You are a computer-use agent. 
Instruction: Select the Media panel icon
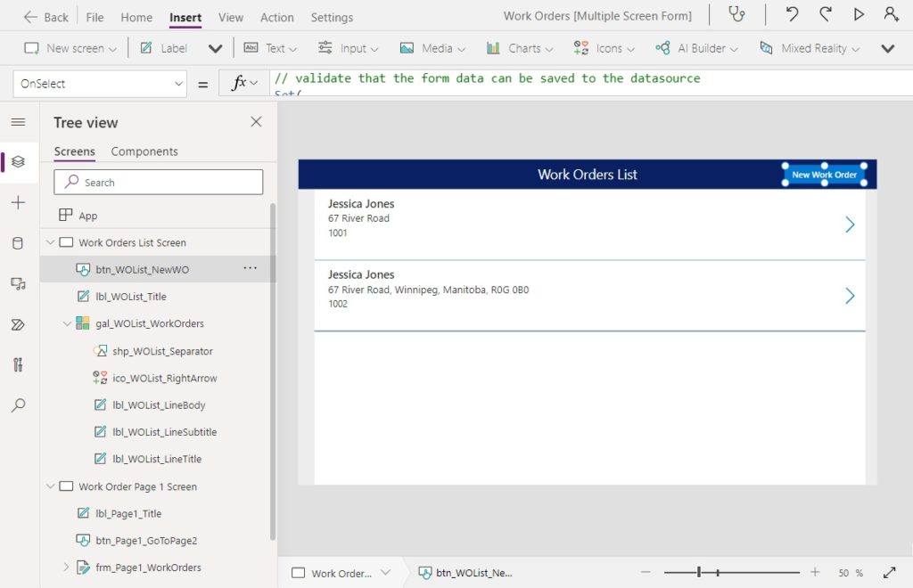tap(18, 283)
